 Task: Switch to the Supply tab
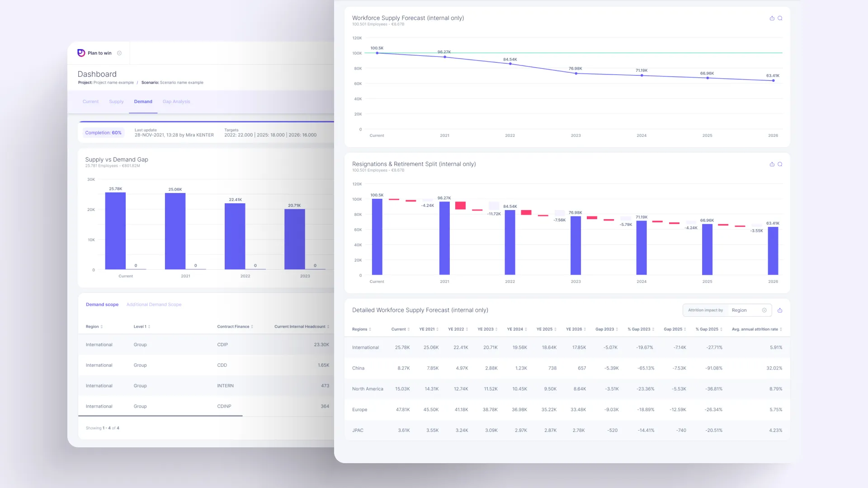click(116, 102)
